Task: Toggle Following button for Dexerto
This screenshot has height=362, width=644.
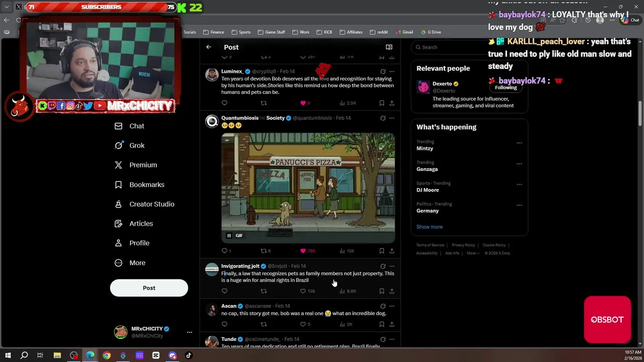Action: [x=506, y=87]
